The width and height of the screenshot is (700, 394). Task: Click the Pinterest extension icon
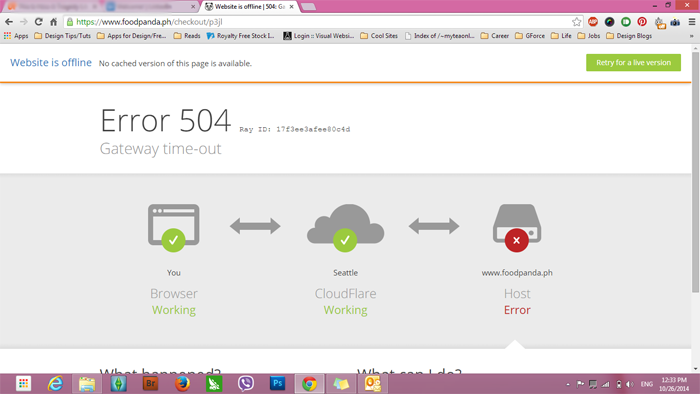[x=642, y=21]
